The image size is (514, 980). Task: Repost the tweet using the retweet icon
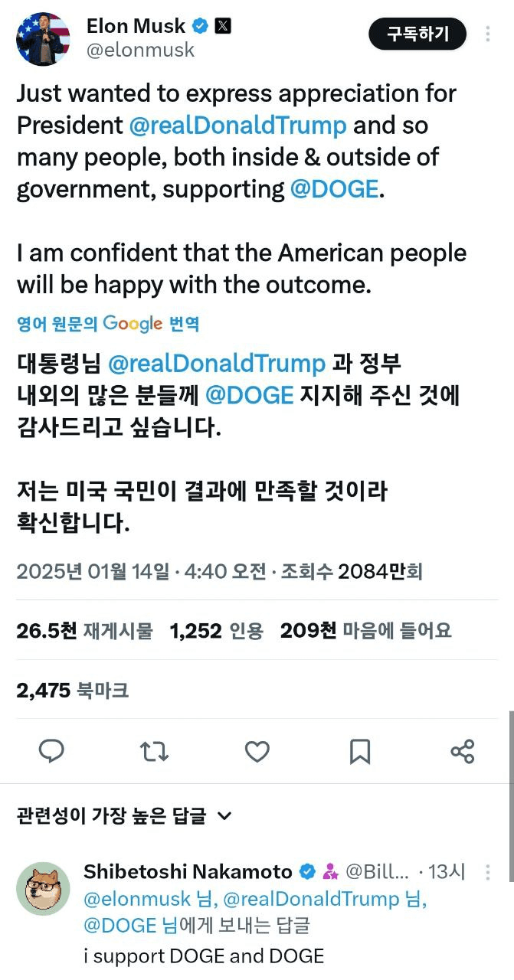(155, 751)
